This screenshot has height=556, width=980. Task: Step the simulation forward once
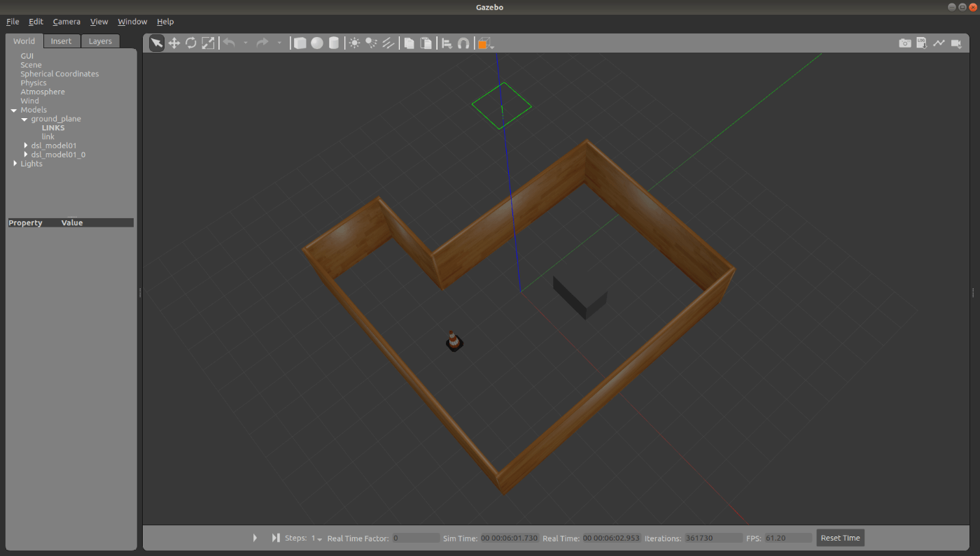[x=276, y=538]
